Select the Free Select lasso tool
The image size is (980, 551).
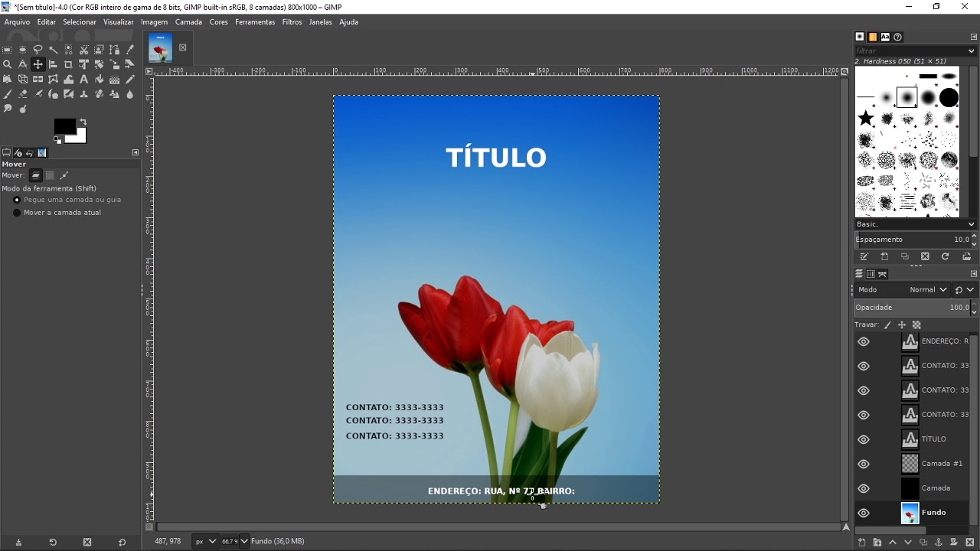coord(38,50)
